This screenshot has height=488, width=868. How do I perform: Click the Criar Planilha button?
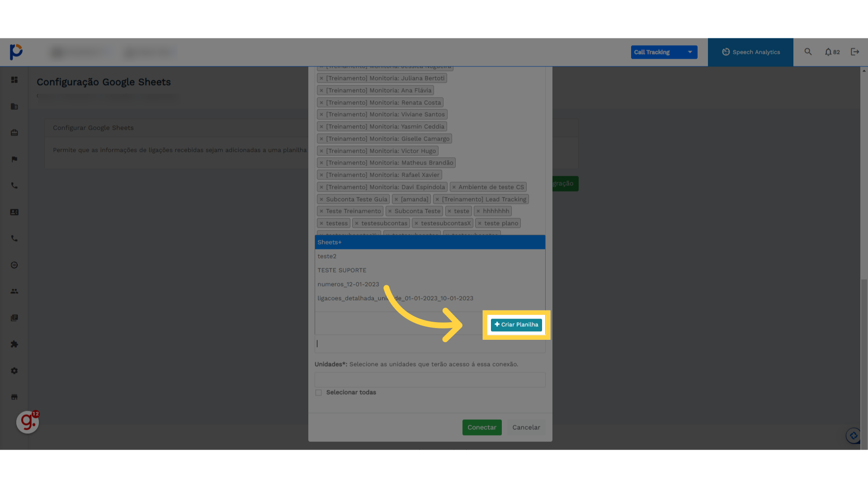pyautogui.click(x=516, y=325)
